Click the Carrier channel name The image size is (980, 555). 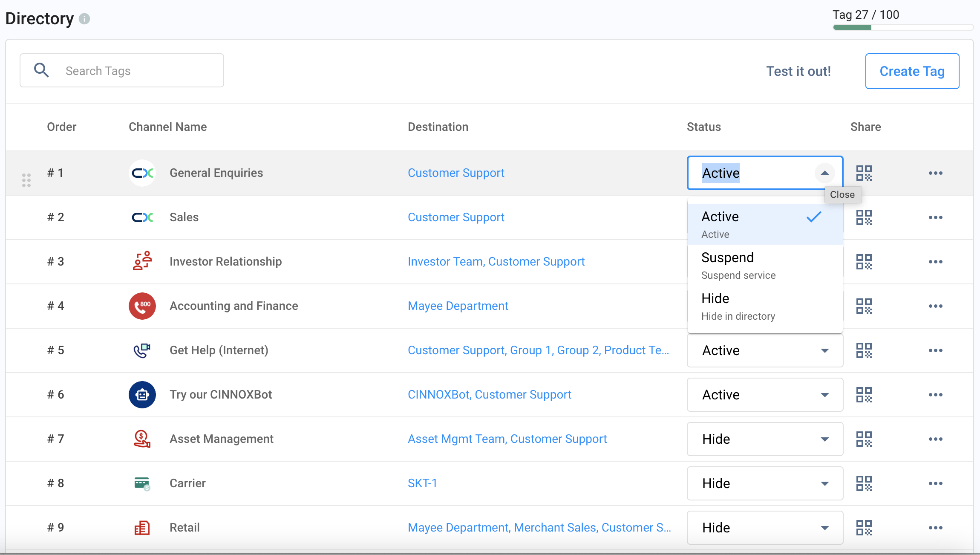[187, 483]
